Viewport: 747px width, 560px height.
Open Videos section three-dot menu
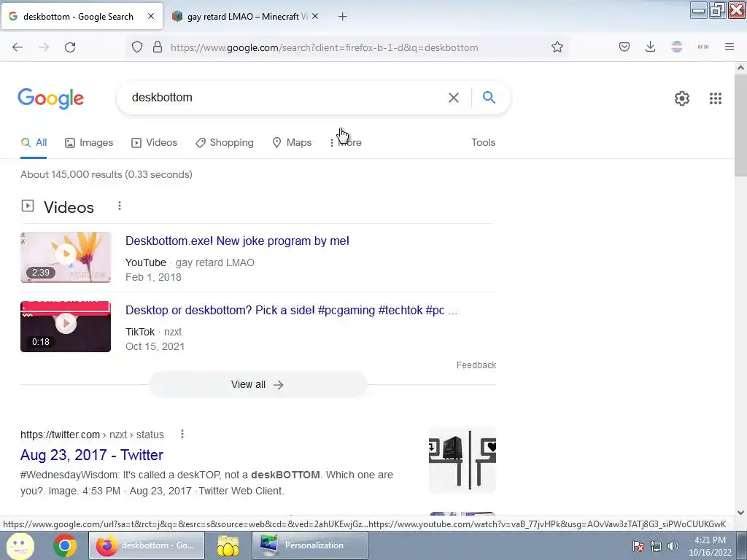point(120,206)
